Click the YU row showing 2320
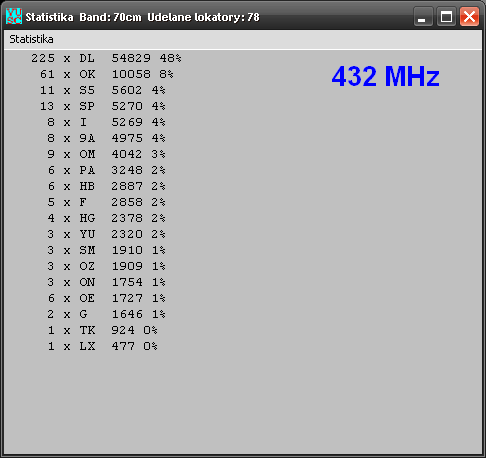The image size is (486, 458). [x=106, y=234]
